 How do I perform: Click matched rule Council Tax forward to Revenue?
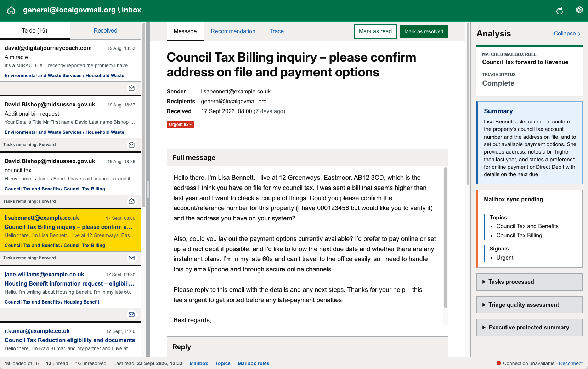pyautogui.click(x=525, y=62)
